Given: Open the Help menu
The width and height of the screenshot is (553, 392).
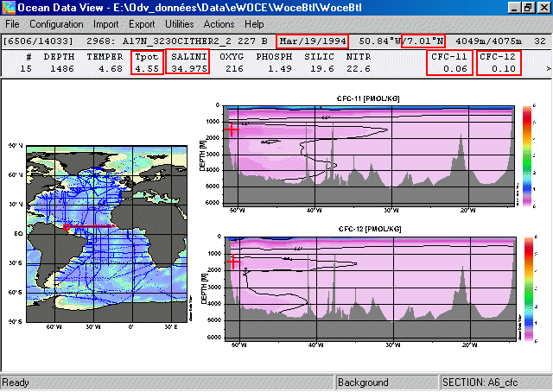Looking at the screenshot, I should 254,24.
